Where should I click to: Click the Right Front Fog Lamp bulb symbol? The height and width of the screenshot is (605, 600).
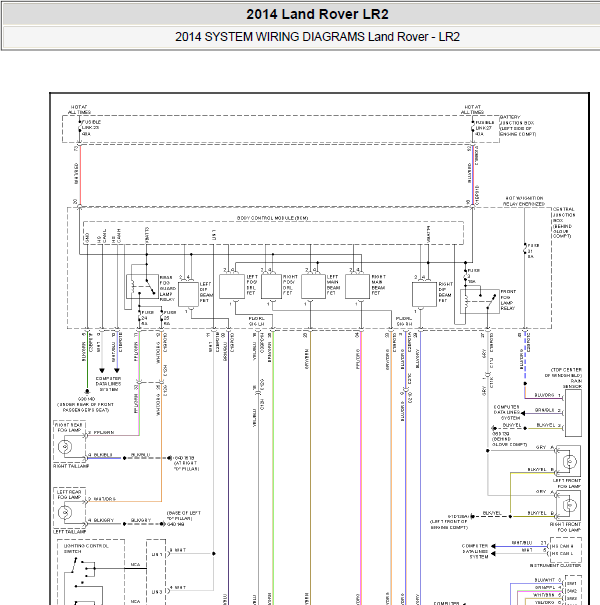[x=570, y=505]
